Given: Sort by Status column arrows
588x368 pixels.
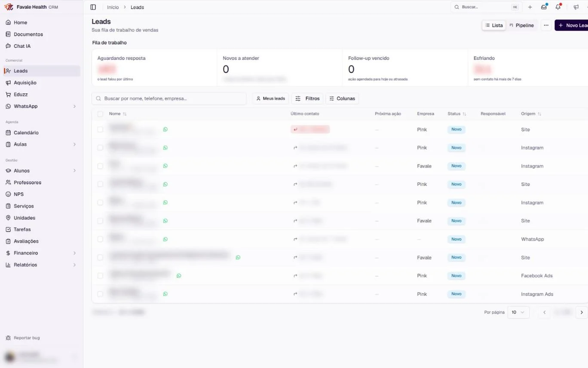Looking at the screenshot, I should point(464,114).
